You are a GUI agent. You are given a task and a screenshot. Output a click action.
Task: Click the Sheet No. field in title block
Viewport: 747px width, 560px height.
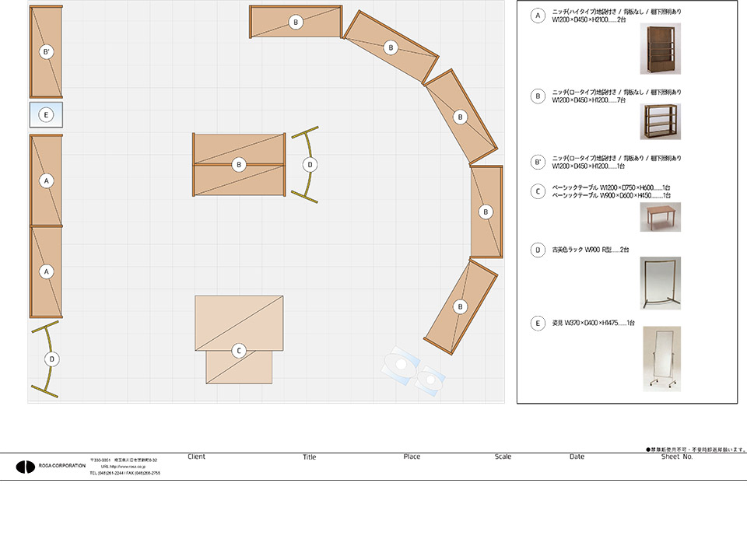[676, 457]
